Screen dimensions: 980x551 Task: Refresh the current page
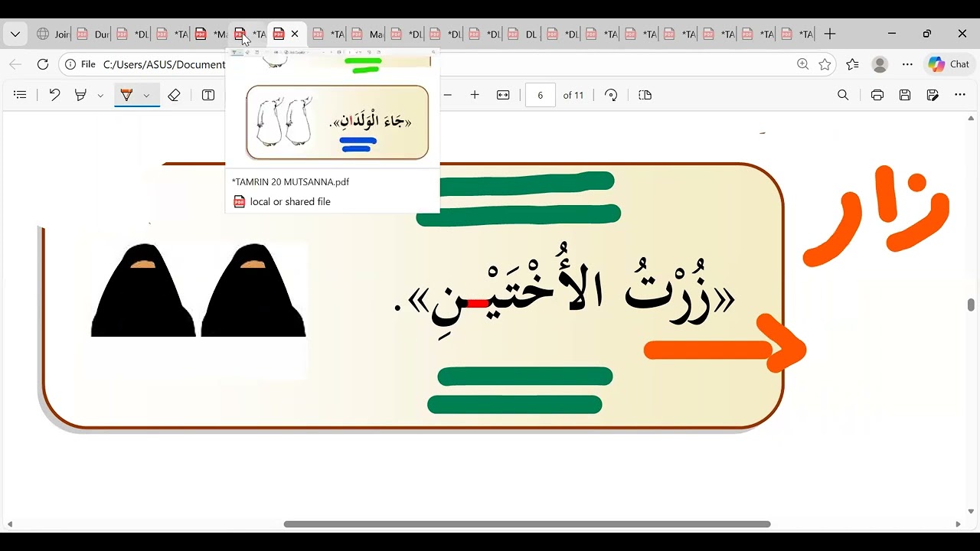pos(43,64)
